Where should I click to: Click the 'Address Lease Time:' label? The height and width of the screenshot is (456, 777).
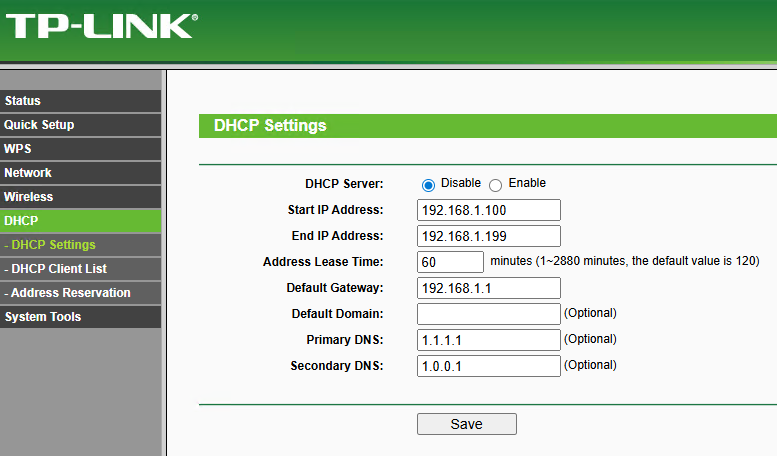(323, 262)
